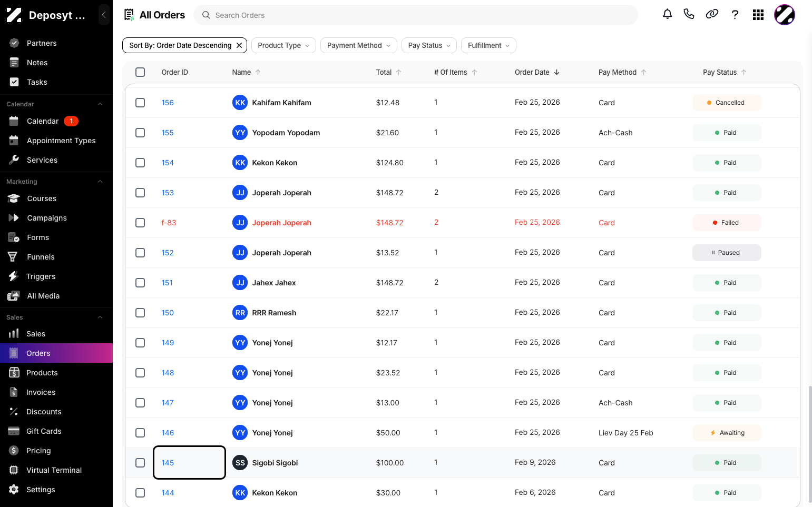Click the Tasks checkbox icon in sidebar
The height and width of the screenshot is (507, 812).
point(14,82)
